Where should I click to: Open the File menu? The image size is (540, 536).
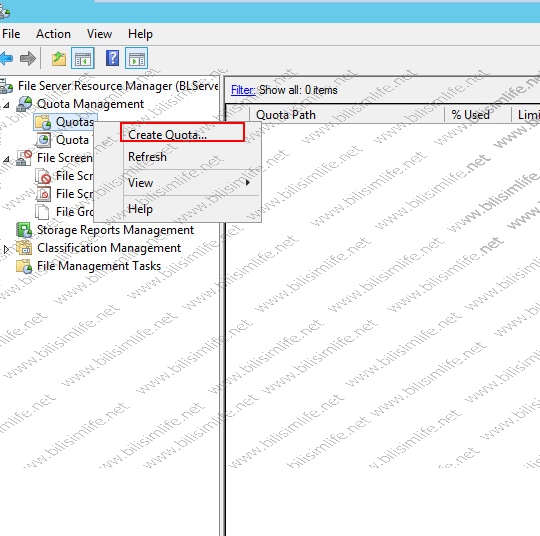point(11,34)
